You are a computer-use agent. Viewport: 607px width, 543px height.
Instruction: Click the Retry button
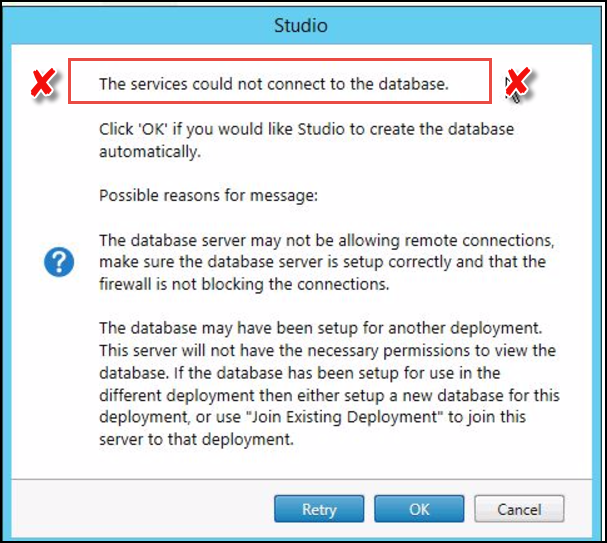click(x=319, y=509)
